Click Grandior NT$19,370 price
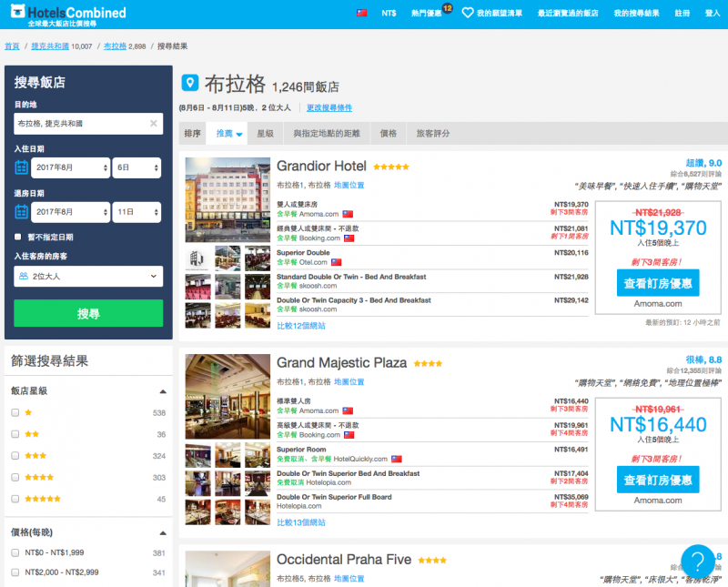The height and width of the screenshot is (587, 728). click(x=658, y=228)
